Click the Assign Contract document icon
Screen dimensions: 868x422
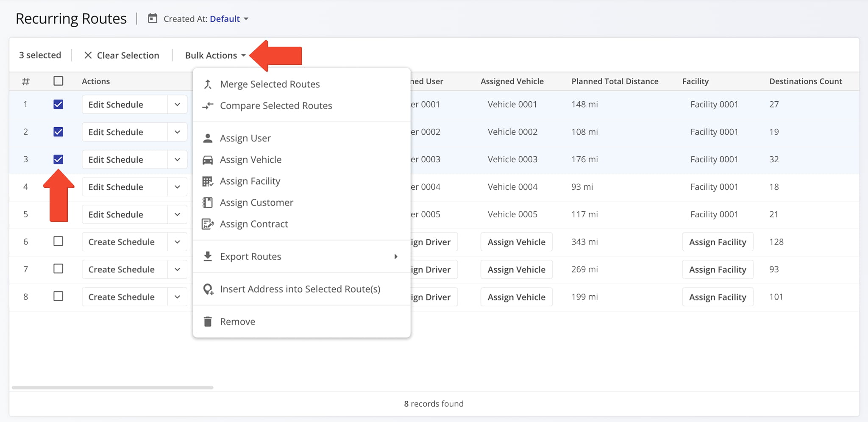pyautogui.click(x=208, y=224)
